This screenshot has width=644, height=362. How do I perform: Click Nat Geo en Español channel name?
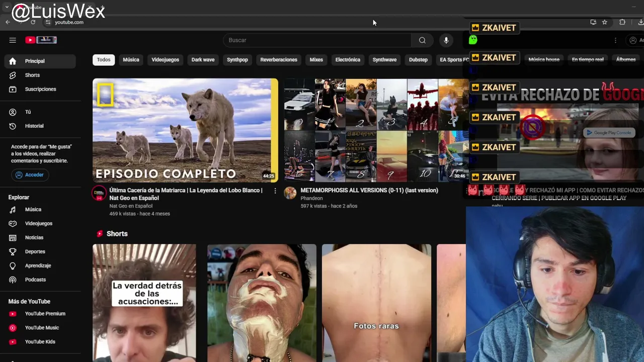pyautogui.click(x=131, y=206)
